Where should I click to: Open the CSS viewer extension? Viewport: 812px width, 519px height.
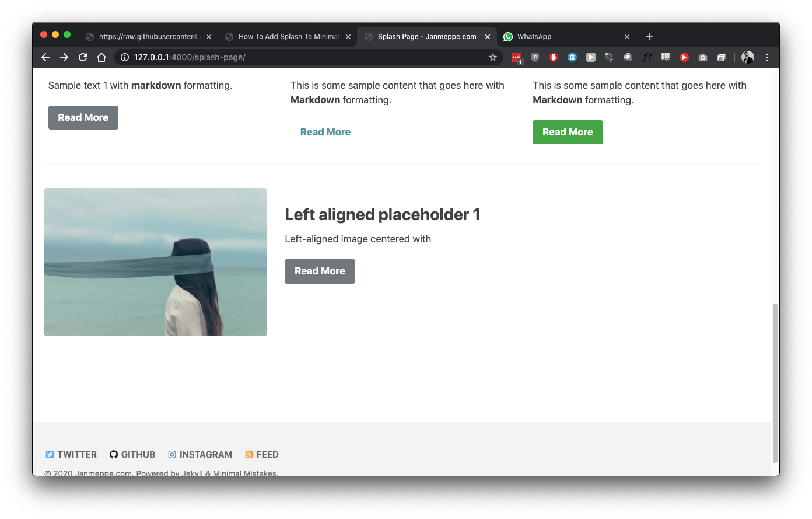(x=666, y=57)
